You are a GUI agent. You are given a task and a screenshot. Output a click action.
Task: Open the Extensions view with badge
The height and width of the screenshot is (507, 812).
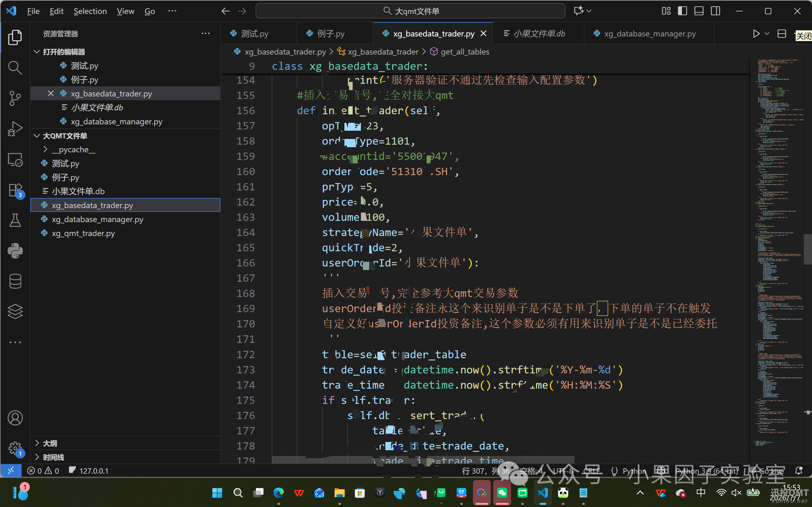click(15, 190)
